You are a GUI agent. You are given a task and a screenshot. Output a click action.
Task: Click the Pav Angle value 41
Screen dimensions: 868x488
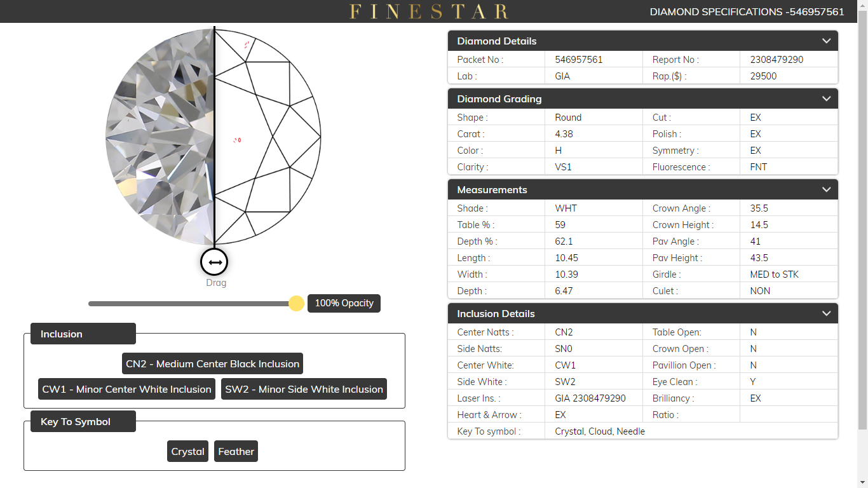(x=755, y=241)
